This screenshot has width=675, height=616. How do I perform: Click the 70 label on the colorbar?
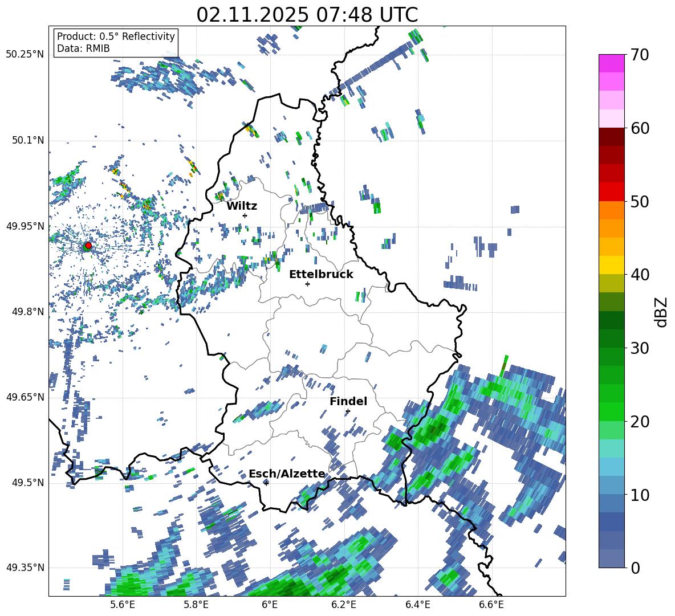pos(639,55)
